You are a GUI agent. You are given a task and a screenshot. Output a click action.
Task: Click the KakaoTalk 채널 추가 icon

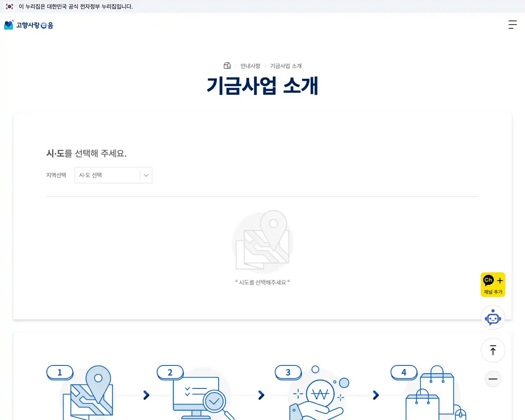493,284
